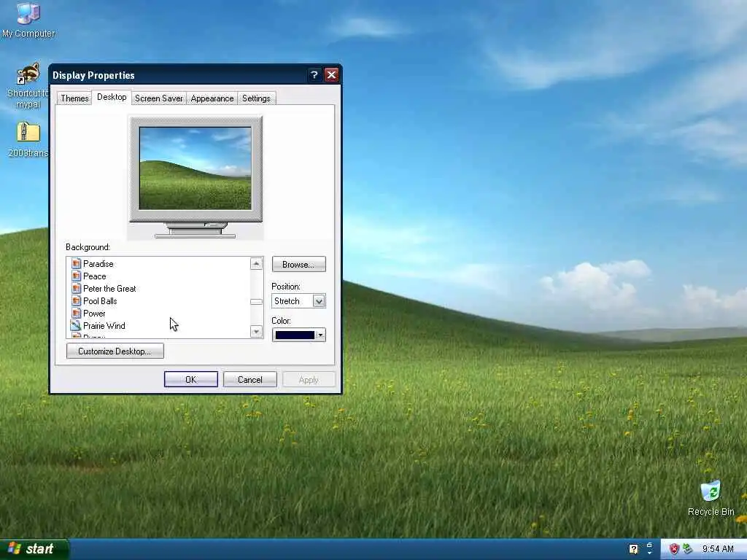The height and width of the screenshot is (560, 747).
Task: Choose Peter the Great background name
Action: click(109, 288)
